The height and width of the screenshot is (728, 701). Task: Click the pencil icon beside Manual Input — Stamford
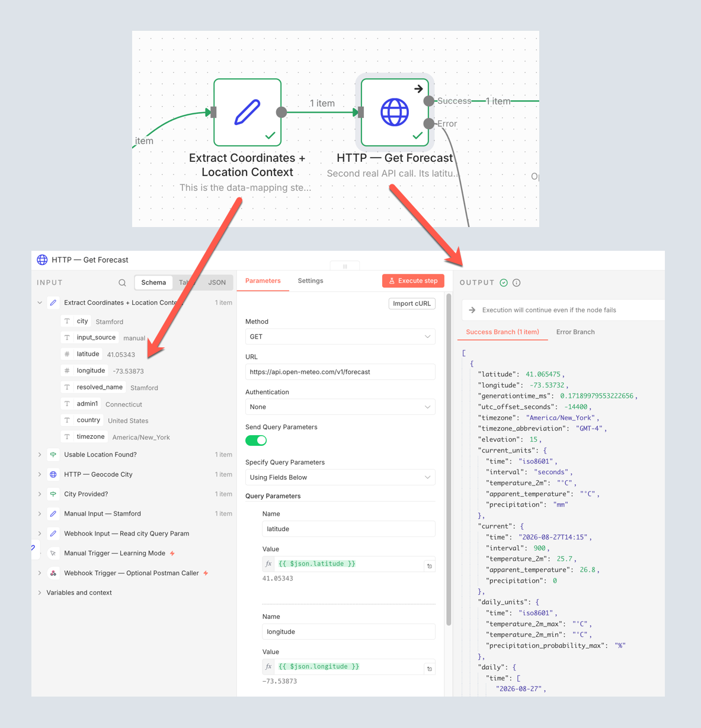point(53,514)
